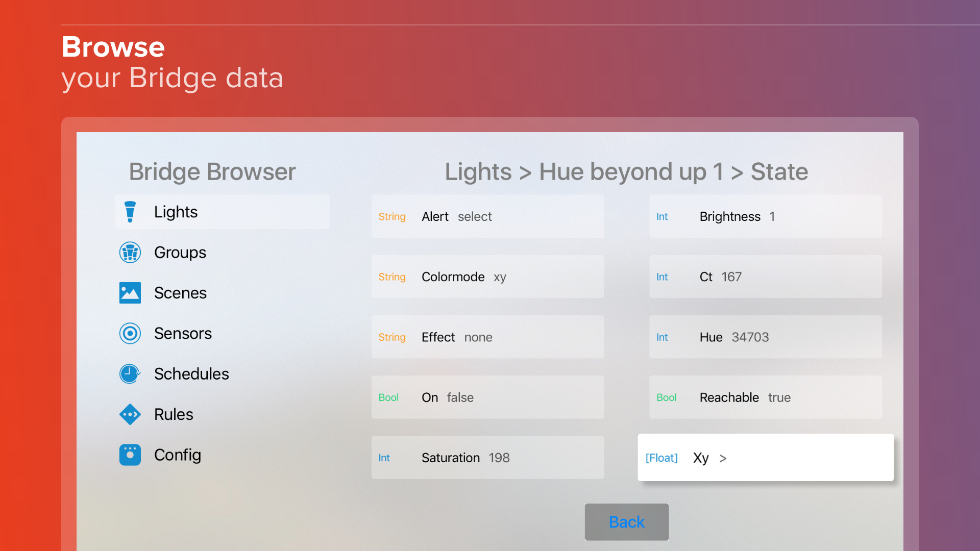Image resolution: width=980 pixels, height=551 pixels.
Task: Select the Saturation 198 row
Action: [487, 458]
